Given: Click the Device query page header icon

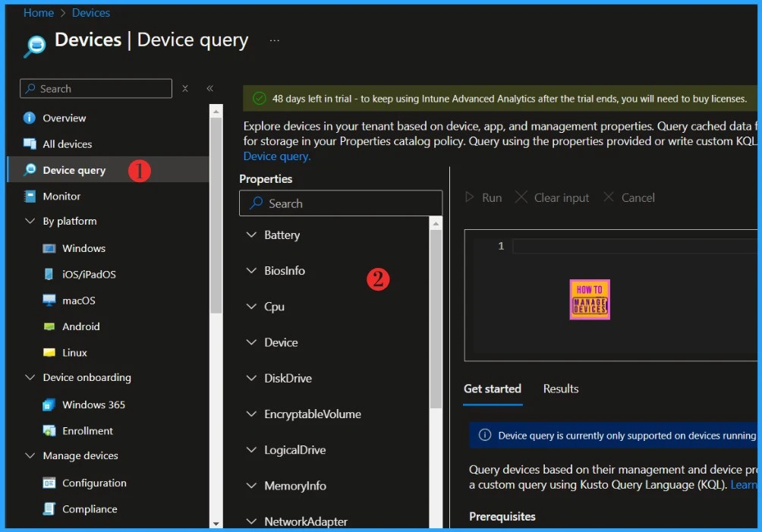Looking at the screenshot, I should [34, 46].
